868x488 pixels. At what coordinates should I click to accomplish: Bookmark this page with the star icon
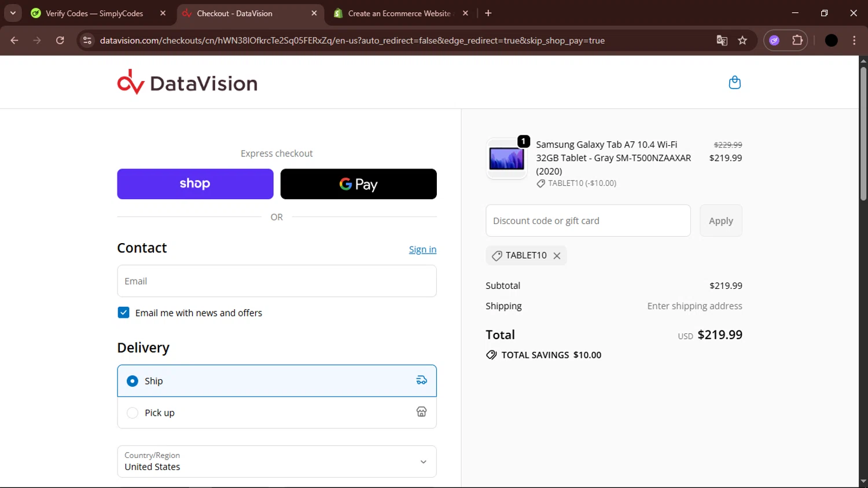[742, 41]
